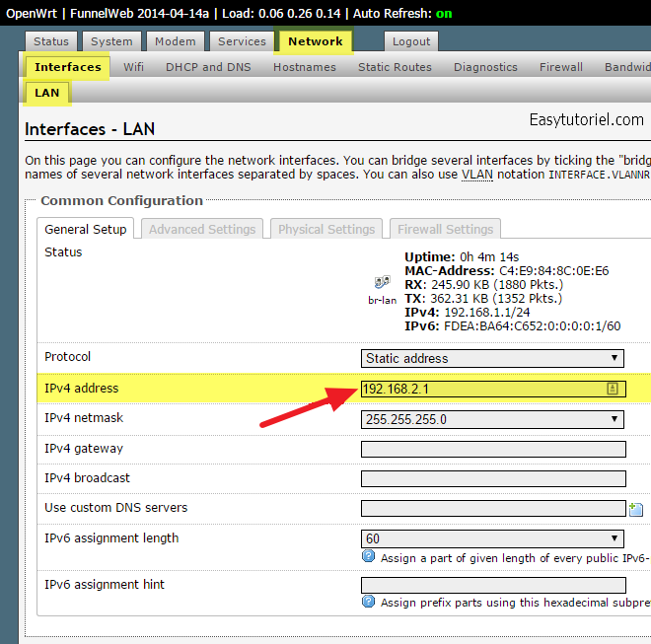Switch to Firewall Settings tab
The height and width of the screenshot is (644, 651).
[445, 229]
